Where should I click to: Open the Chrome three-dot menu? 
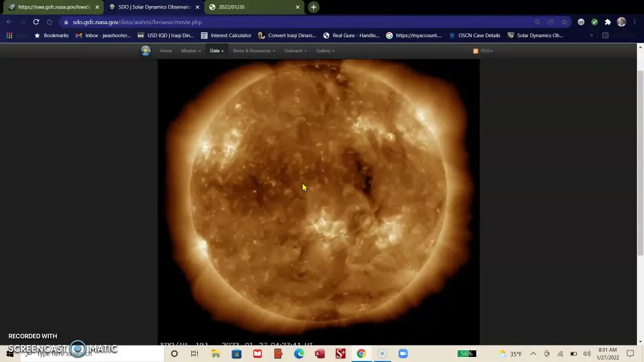coord(635,22)
